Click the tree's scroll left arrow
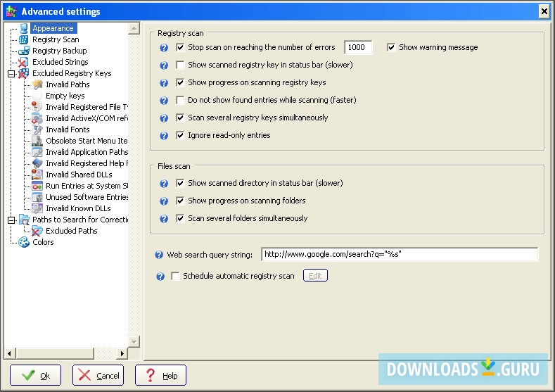The image size is (555, 392). pos(10,353)
